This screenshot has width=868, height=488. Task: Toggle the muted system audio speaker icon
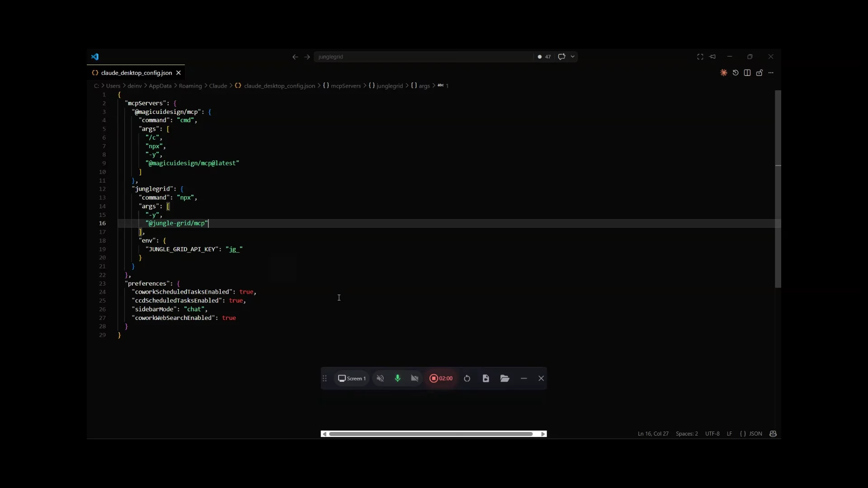coord(380,378)
